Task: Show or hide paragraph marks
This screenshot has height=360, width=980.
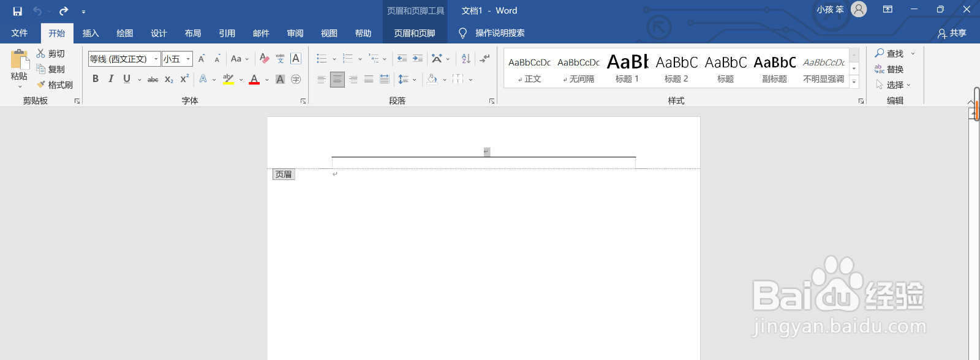Action: point(484,59)
